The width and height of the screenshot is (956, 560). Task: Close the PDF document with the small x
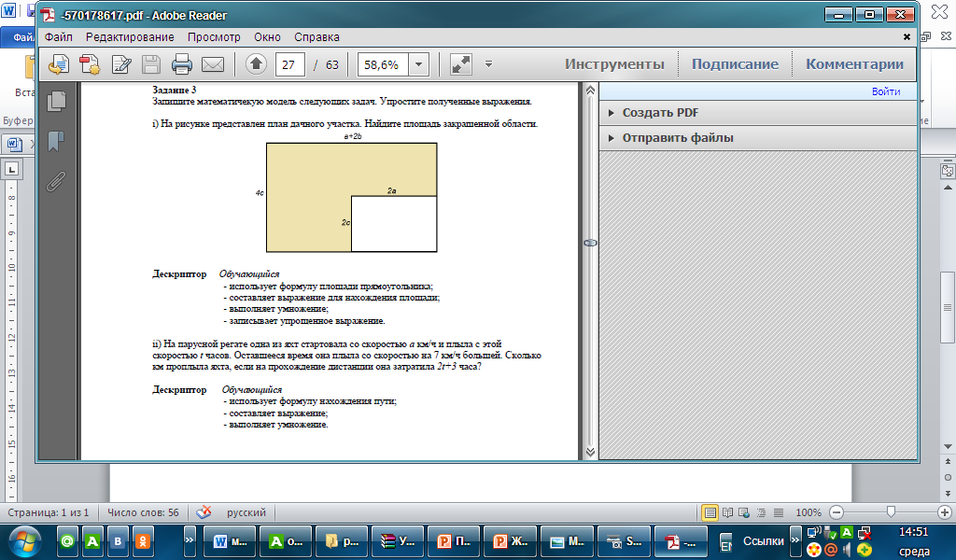click(x=907, y=37)
